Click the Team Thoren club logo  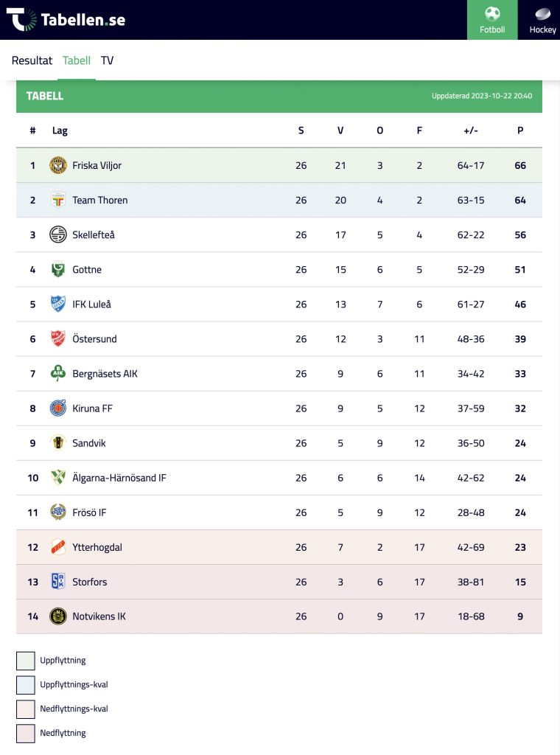[58, 200]
